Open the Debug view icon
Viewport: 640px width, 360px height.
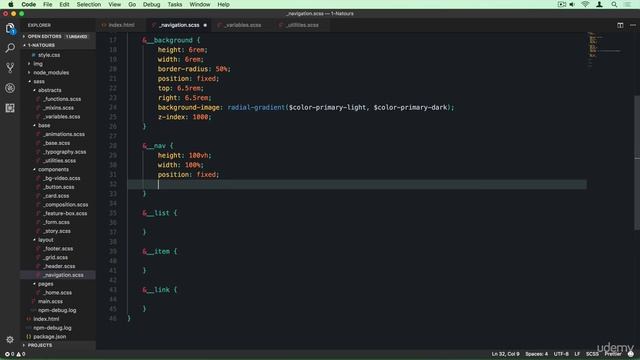pos(10,88)
